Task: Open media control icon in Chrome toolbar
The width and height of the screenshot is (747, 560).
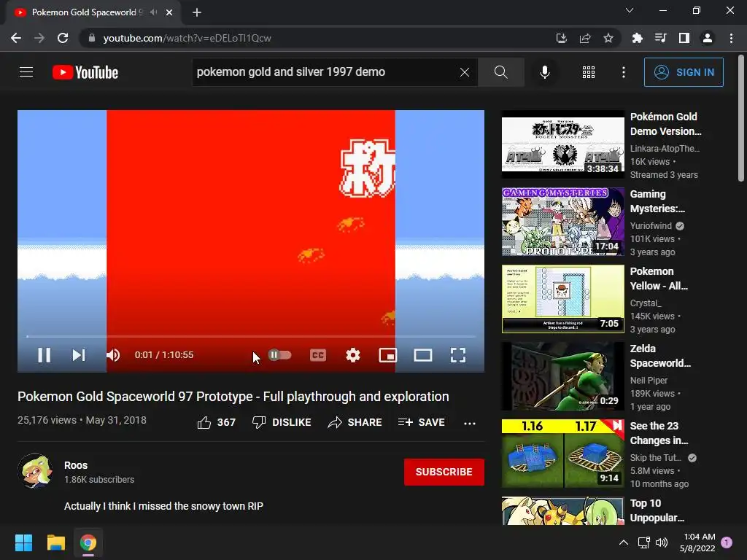Action: tap(660, 38)
